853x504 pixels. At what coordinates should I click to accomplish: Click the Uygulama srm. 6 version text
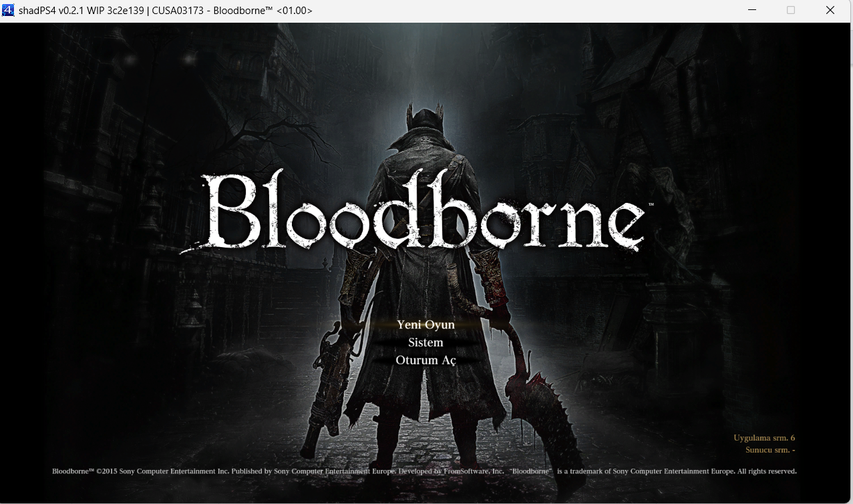coord(764,438)
